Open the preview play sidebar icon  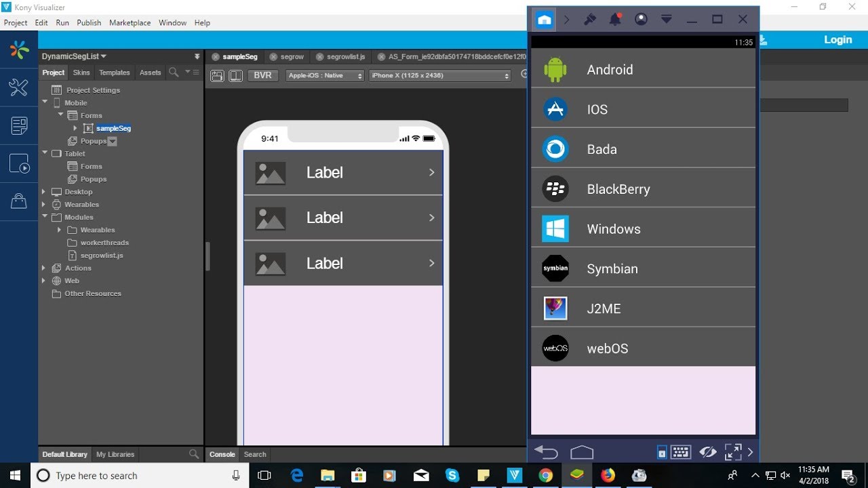pos(19,163)
